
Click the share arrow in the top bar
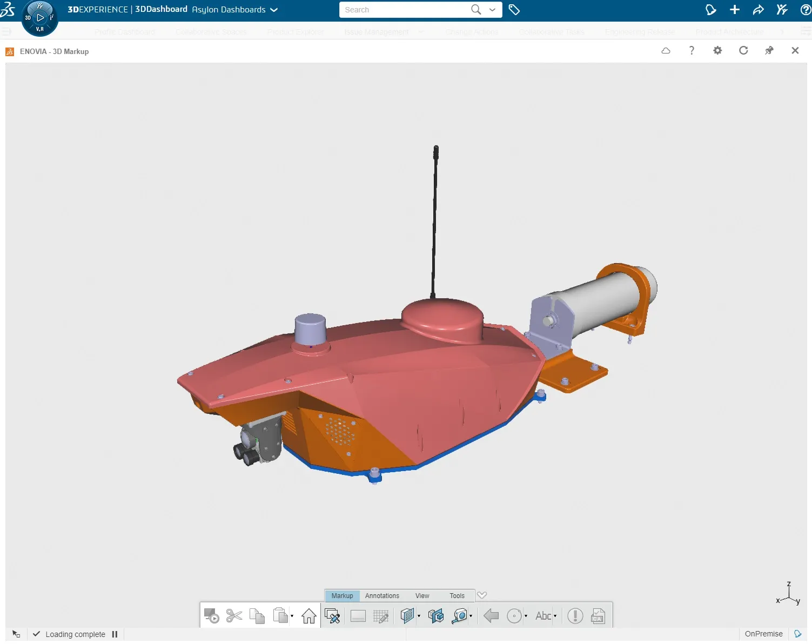[758, 9]
